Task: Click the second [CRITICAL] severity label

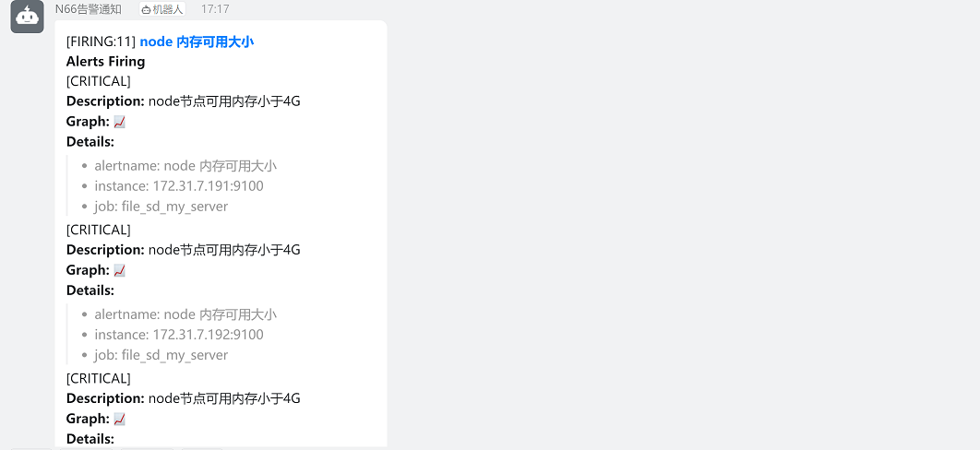Action: 99,230
